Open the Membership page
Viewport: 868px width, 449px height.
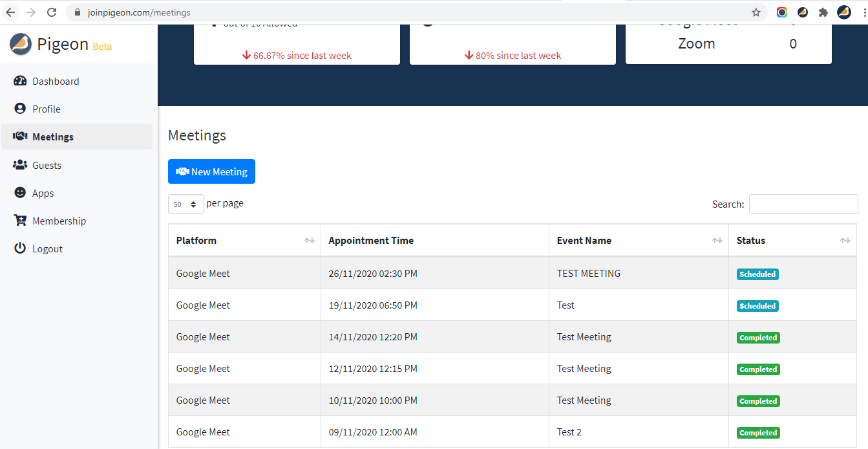[59, 221]
